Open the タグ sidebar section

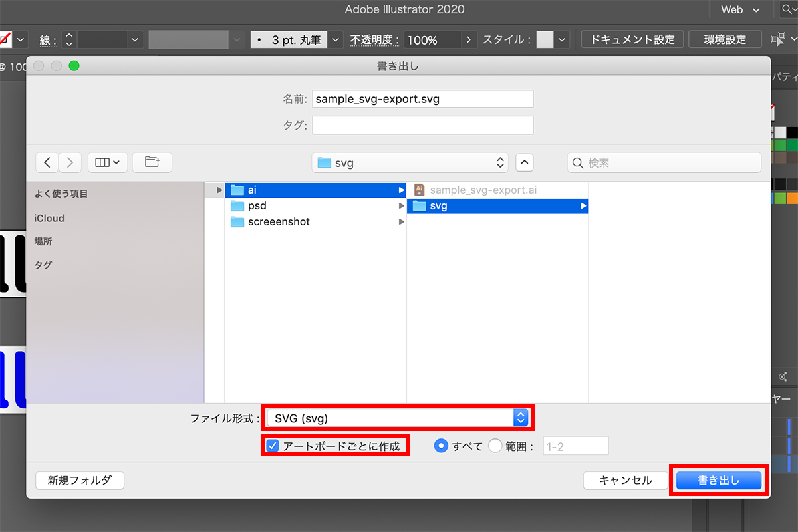[x=43, y=265]
